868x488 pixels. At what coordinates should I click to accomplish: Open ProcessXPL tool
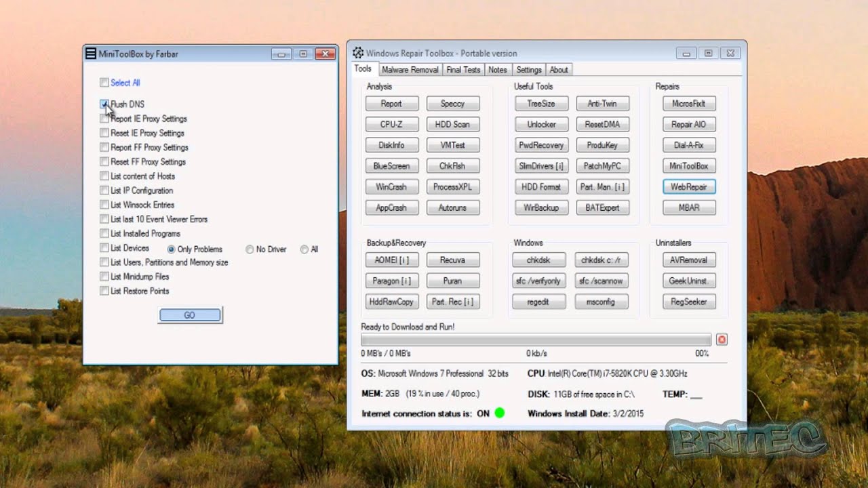point(453,186)
